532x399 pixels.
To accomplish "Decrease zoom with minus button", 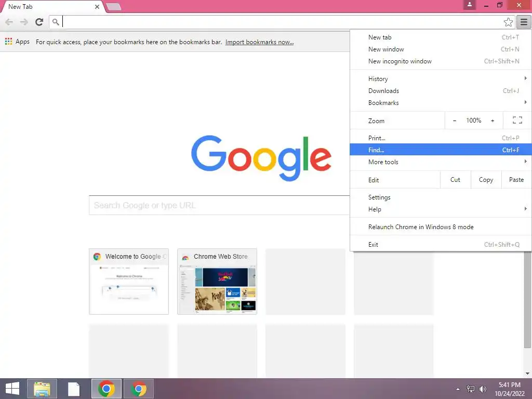I will coord(455,121).
